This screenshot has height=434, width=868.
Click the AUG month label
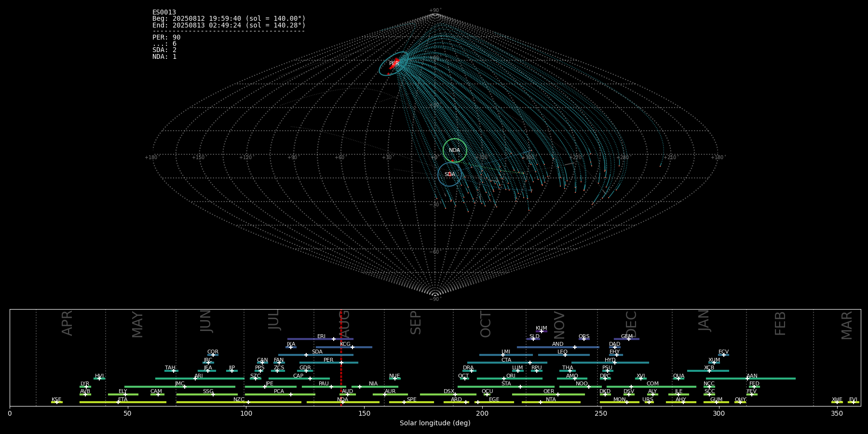click(x=345, y=323)
